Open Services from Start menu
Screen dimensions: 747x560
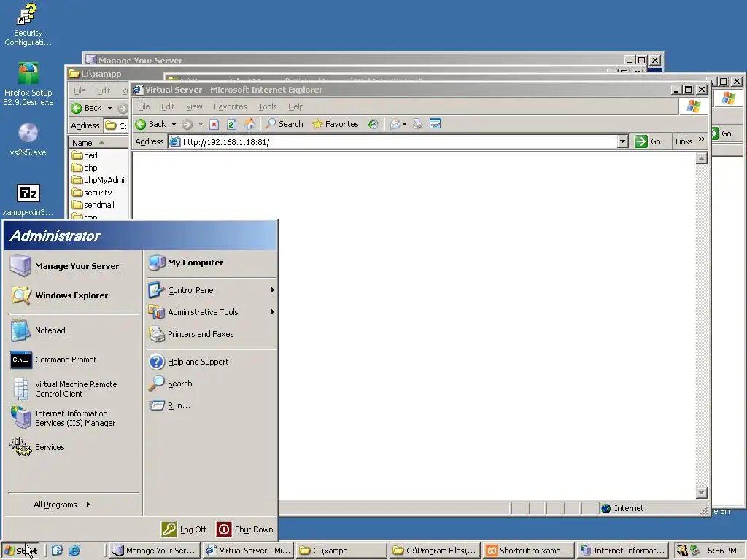pos(74,447)
